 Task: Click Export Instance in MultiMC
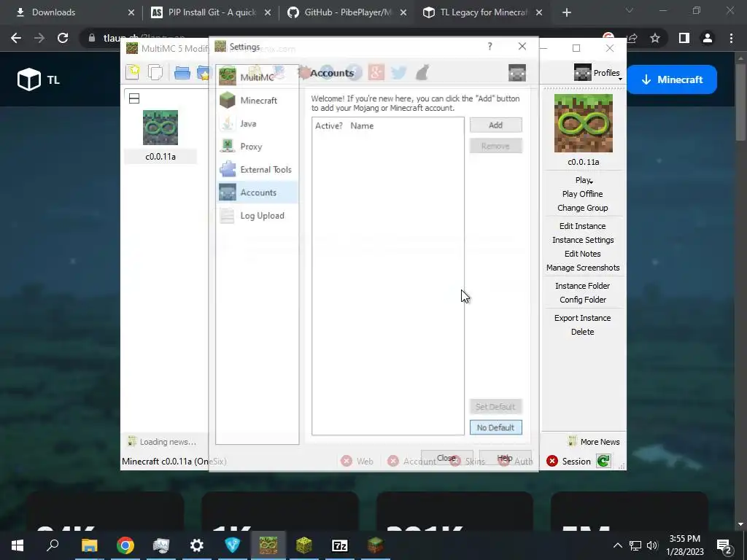pos(582,318)
